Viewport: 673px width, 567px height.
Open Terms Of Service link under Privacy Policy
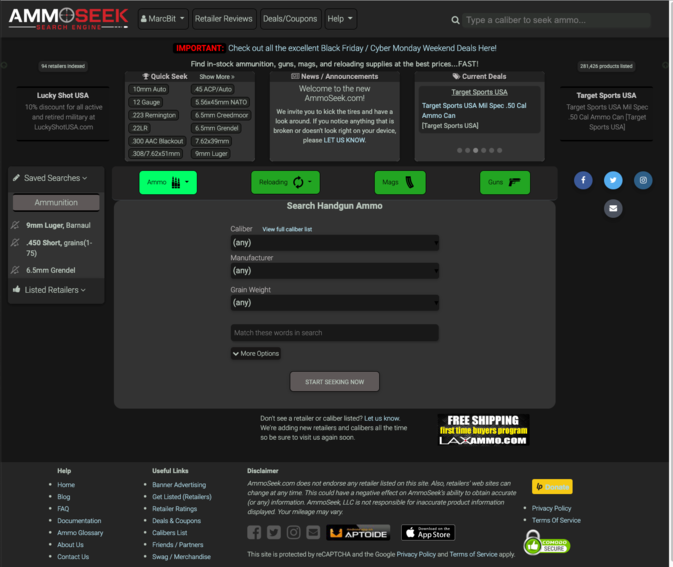tap(556, 520)
